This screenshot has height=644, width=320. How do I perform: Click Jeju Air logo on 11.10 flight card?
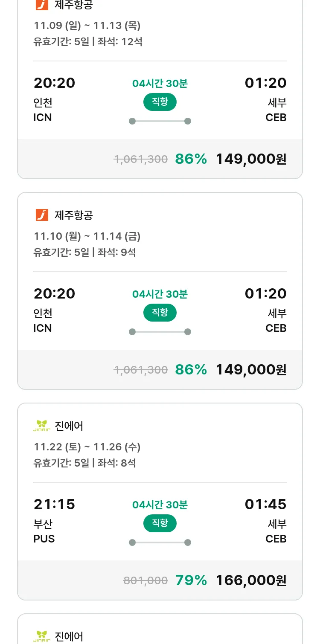[42, 215]
